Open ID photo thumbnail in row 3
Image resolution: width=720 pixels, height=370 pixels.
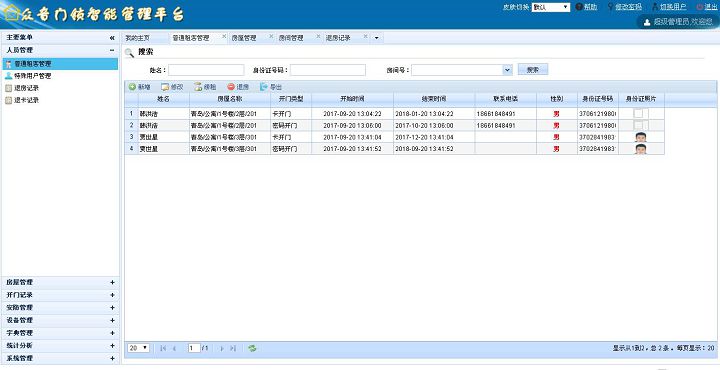[x=641, y=137]
